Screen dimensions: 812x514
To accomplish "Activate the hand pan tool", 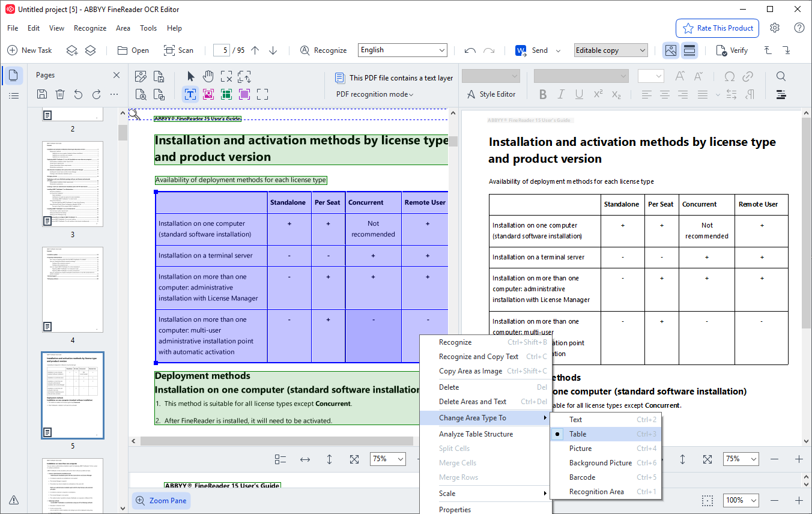I will point(208,76).
